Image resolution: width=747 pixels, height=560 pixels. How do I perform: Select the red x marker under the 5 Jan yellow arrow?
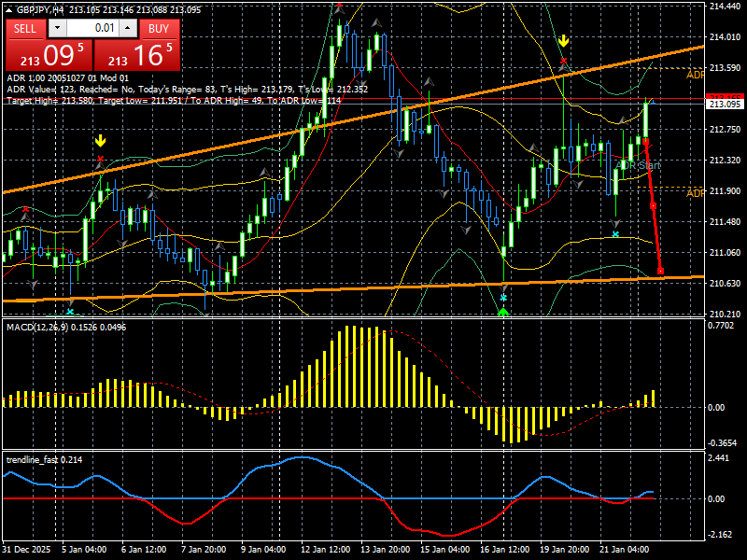pos(100,159)
